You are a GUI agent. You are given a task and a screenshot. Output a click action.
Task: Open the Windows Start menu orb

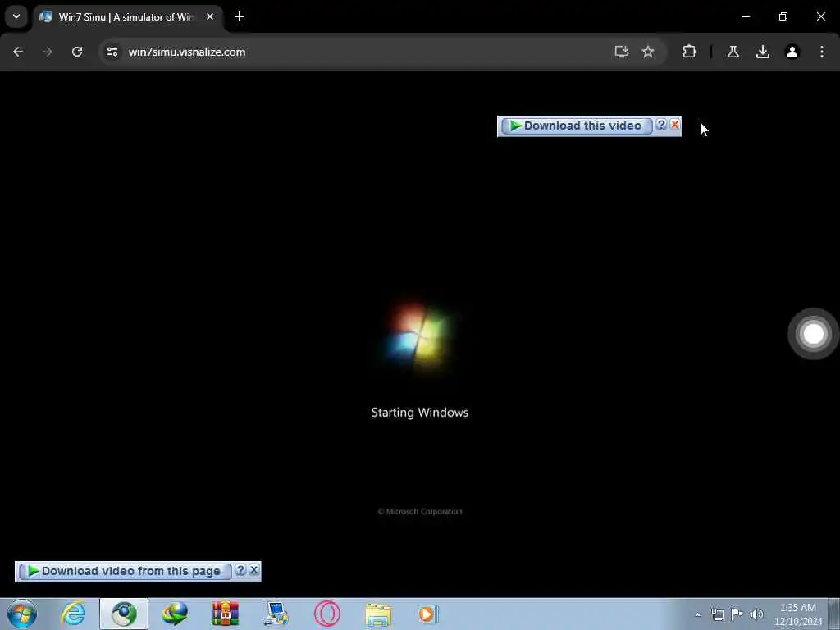[22, 614]
